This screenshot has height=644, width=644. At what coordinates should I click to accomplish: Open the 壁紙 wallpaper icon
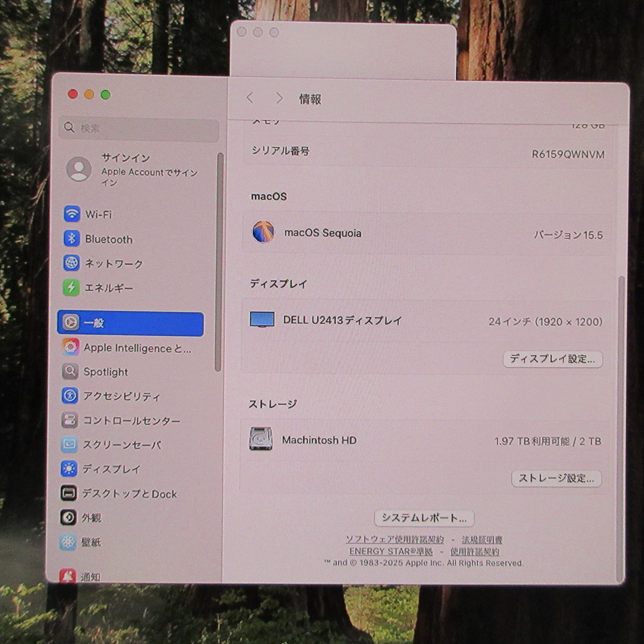coord(68,542)
